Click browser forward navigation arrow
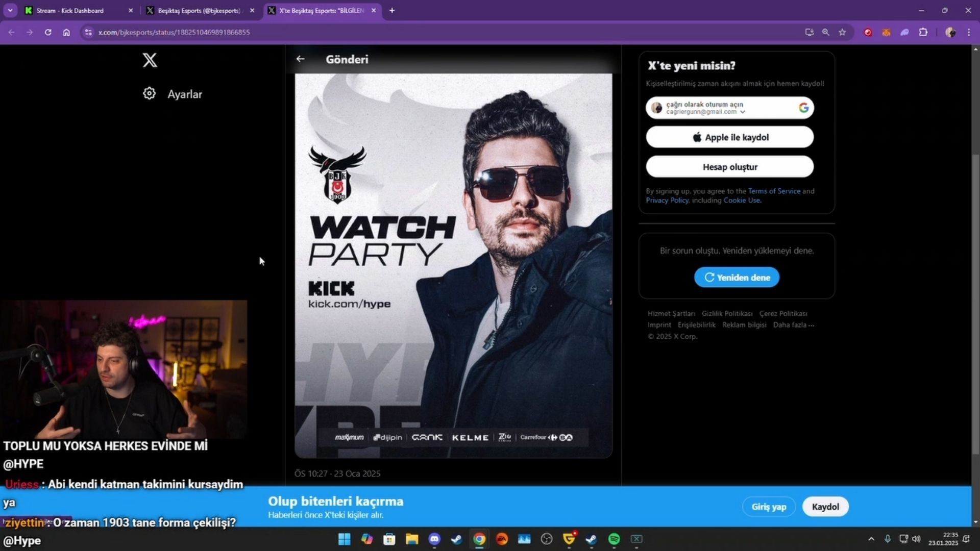Screen dimensions: 980x551 click(30, 32)
